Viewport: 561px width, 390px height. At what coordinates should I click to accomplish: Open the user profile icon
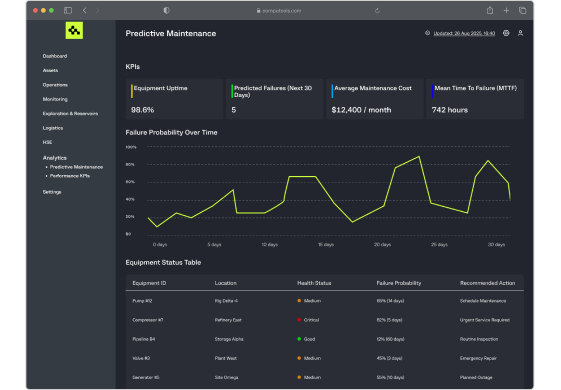click(521, 33)
